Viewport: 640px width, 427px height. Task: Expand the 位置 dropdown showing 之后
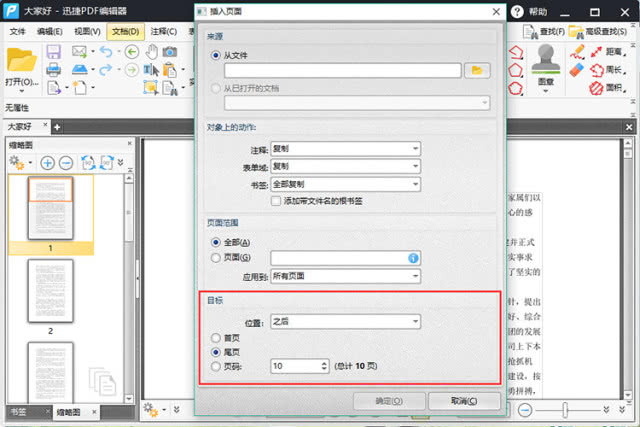(x=345, y=322)
